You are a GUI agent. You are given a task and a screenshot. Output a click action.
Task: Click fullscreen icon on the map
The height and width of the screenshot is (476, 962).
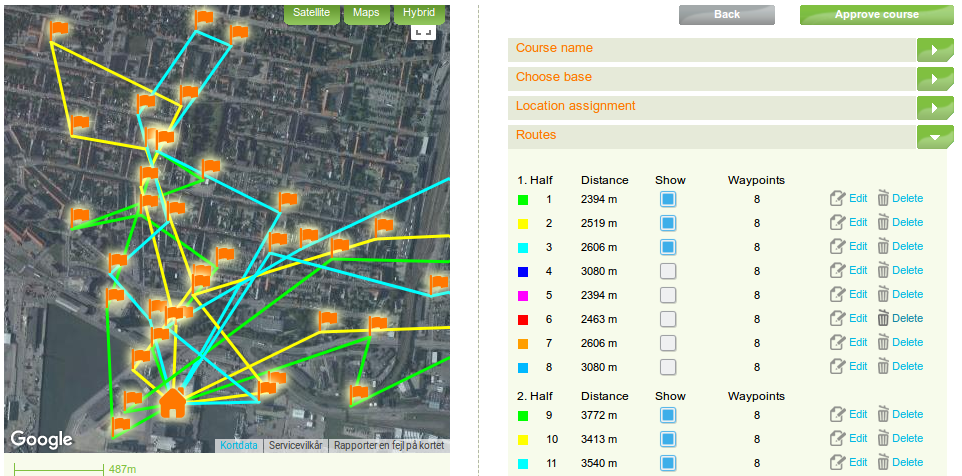coord(423,32)
